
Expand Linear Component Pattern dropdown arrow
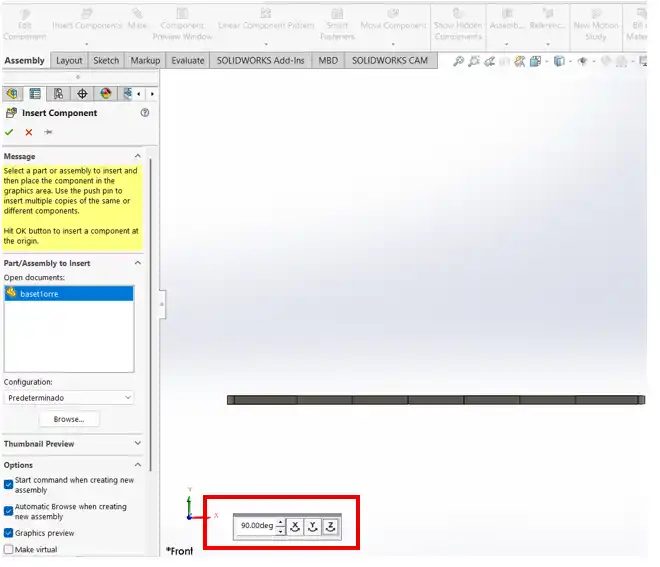pyautogui.click(x=266, y=44)
